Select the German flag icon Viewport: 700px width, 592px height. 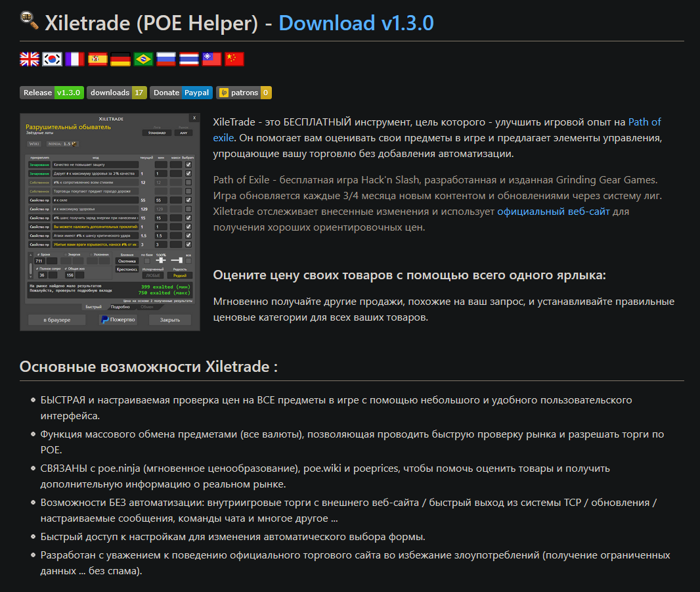(x=121, y=59)
